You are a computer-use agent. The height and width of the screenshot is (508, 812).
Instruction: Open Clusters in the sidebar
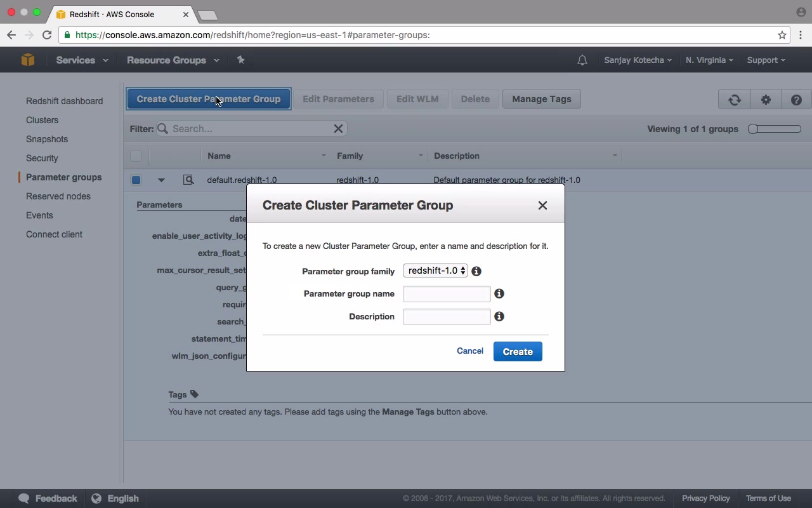tap(42, 120)
